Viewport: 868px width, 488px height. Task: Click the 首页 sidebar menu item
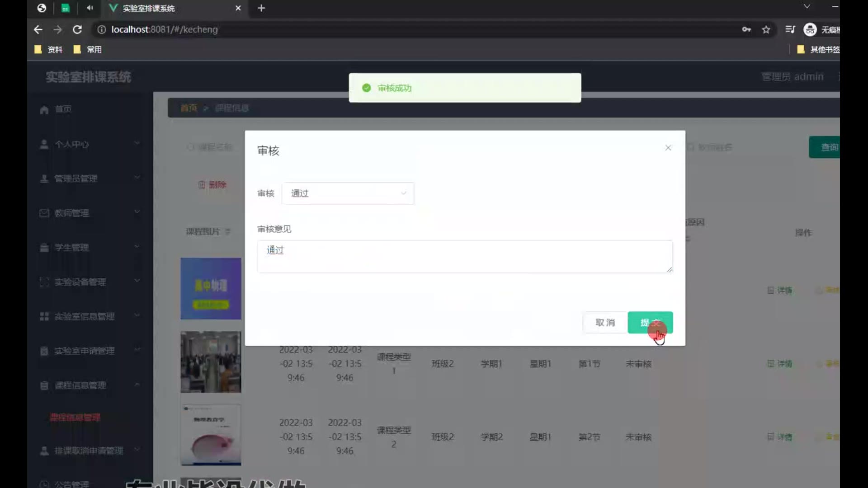click(x=62, y=109)
